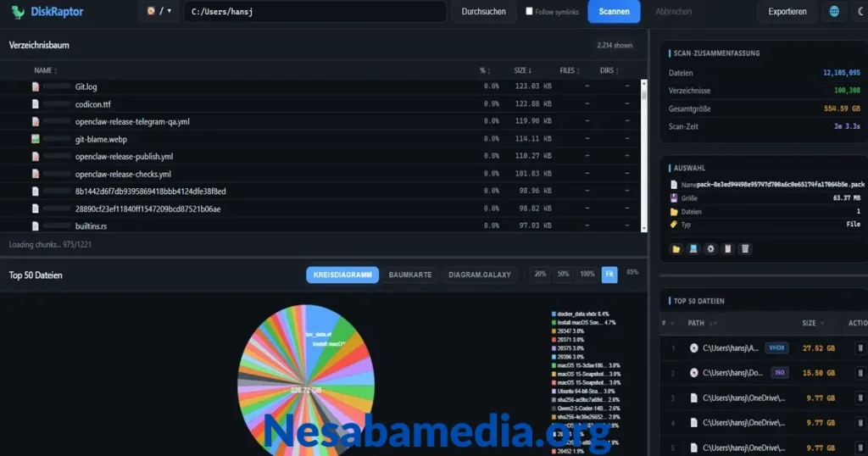Switch to the BAUMKARTE chart tab

[x=409, y=275]
